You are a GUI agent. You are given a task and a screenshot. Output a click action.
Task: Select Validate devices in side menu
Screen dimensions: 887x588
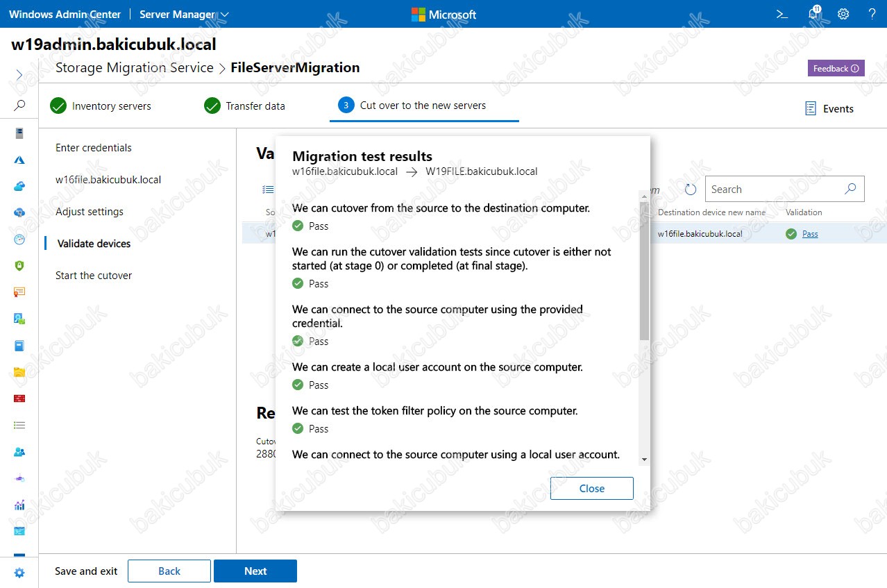point(94,244)
